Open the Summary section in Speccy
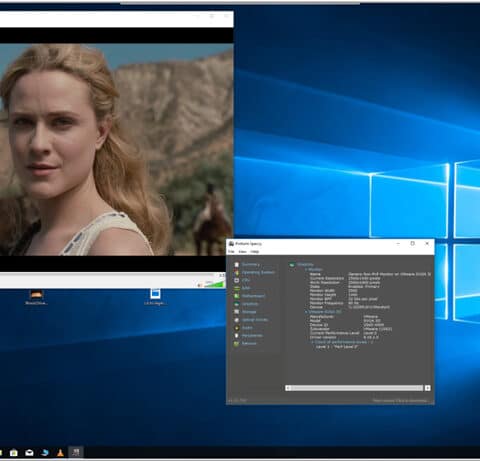The image size is (480, 461). [x=247, y=264]
